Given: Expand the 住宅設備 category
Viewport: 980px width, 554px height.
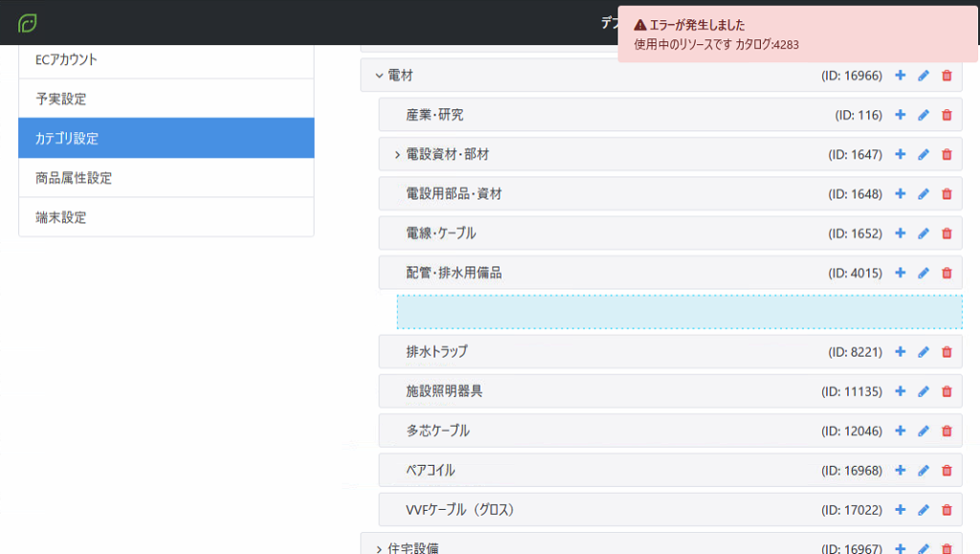Looking at the screenshot, I should point(379,549).
